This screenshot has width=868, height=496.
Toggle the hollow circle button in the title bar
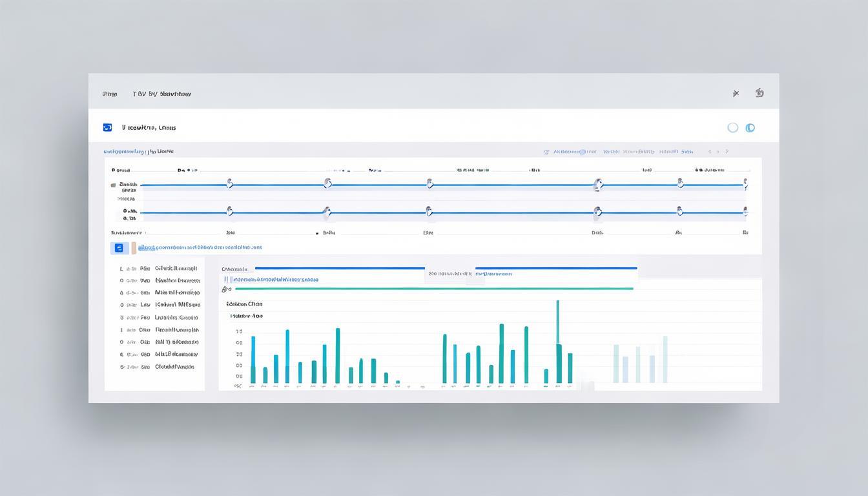point(732,128)
